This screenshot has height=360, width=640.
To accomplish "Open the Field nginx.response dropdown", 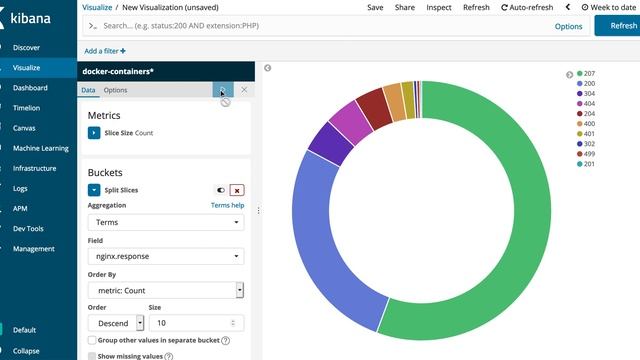I will coord(166,256).
